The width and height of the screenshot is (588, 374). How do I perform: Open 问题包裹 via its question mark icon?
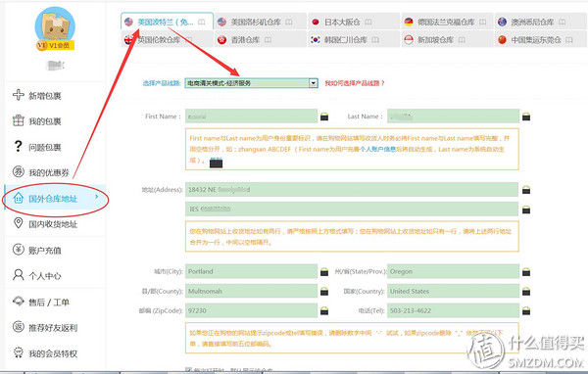18,146
